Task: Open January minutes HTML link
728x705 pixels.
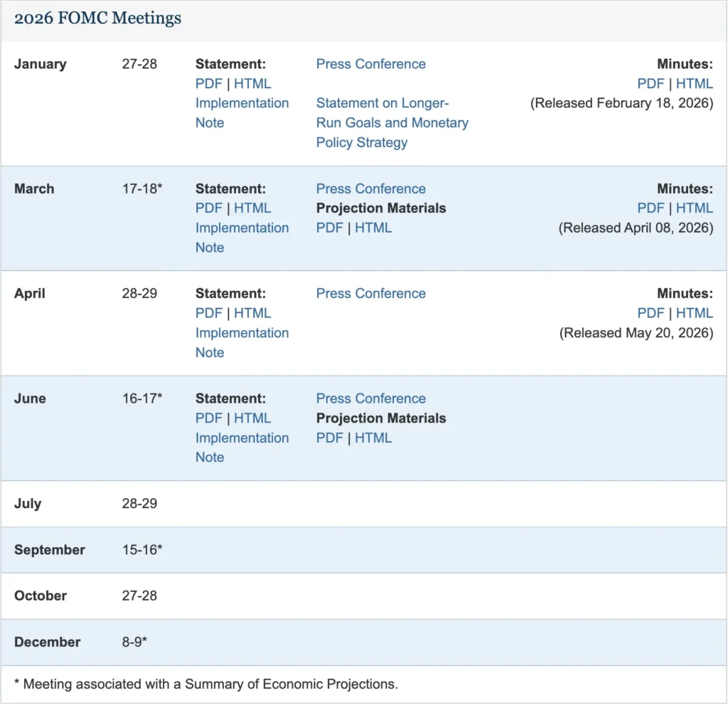Action: point(694,84)
